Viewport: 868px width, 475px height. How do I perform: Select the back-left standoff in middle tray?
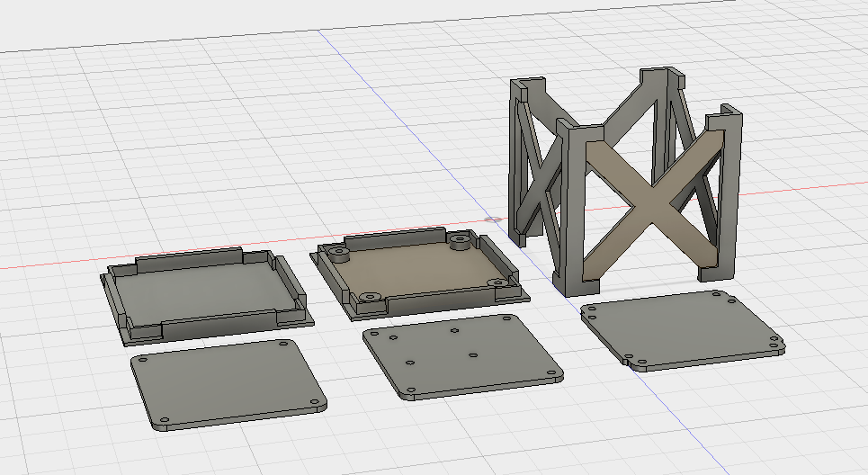click(337, 254)
